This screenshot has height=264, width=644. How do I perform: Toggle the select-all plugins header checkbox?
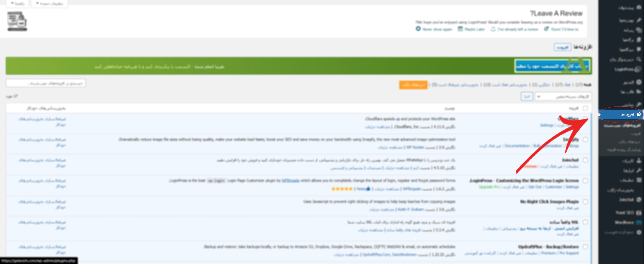tap(585, 108)
